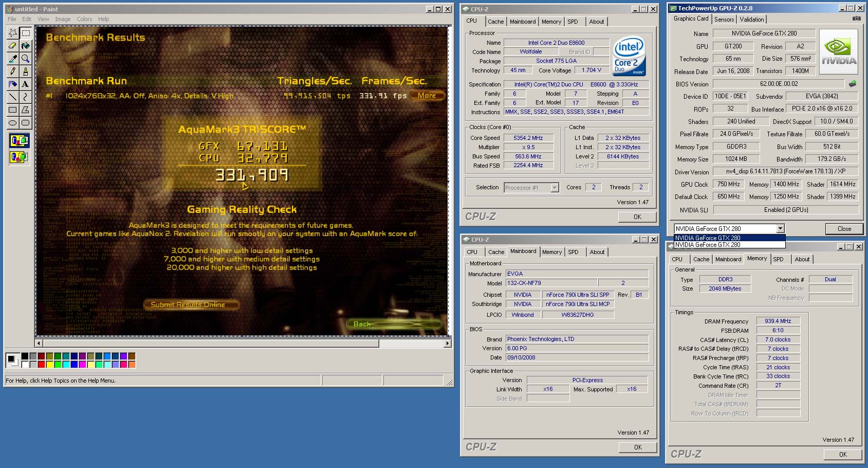
Task: Click OK in top CPU-Z processor window
Action: click(x=637, y=217)
